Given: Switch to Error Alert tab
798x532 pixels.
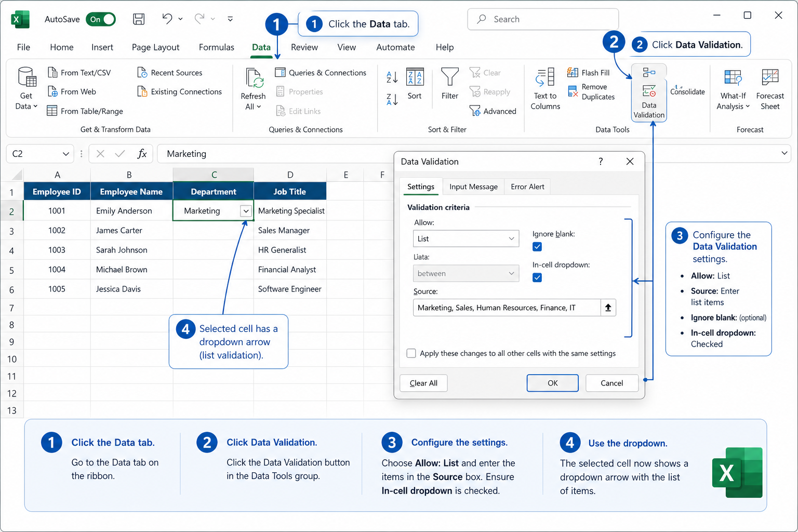Looking at the screenshot, I should tap(527, 187).
